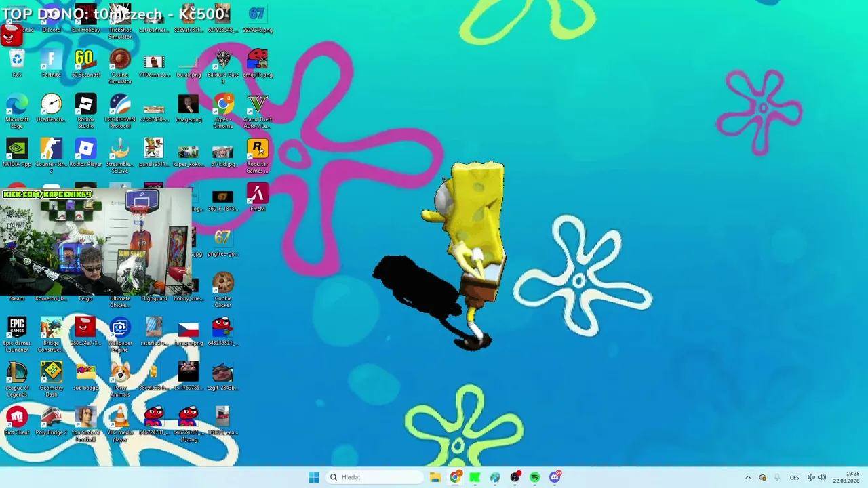Open You Suck at Football shortcut
This screenshot has width=868, height=488.
[x=85, y=425]
